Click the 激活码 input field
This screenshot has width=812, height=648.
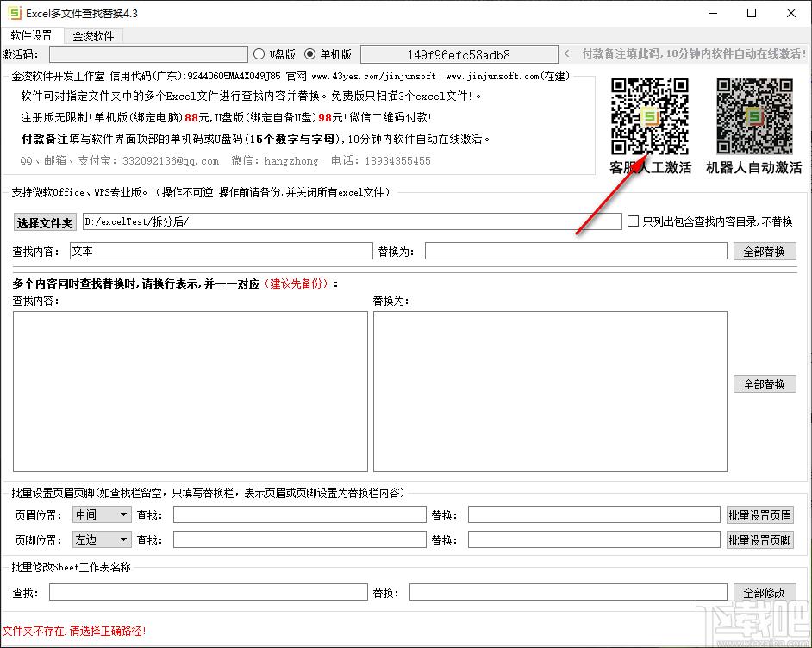point(148,54)
